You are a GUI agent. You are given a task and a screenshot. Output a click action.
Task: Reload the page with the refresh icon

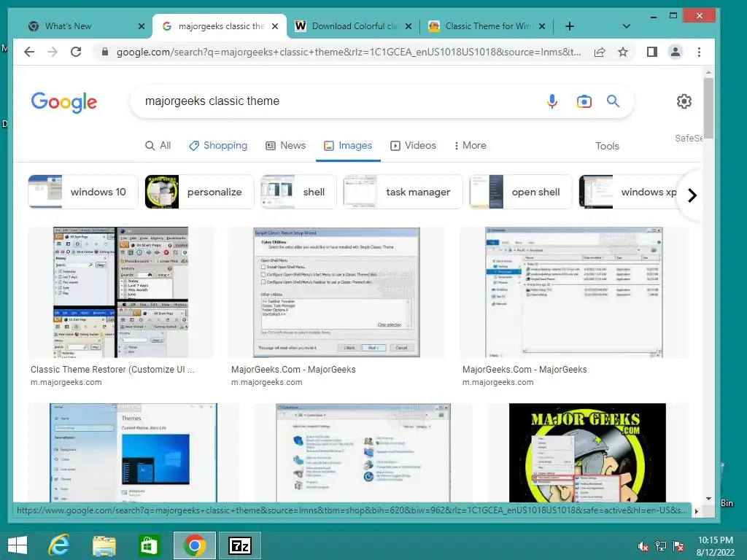[x=76, y=52]
